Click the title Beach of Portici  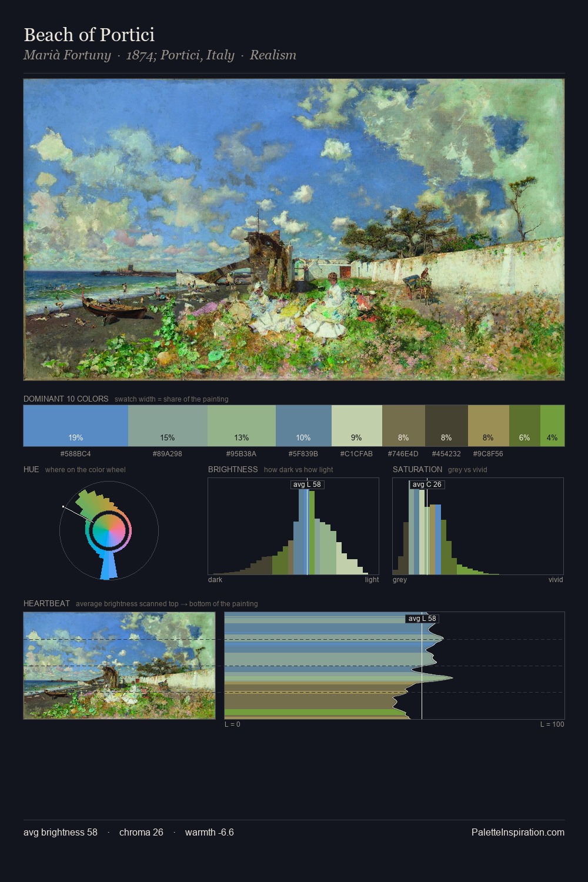tap(89, 35)
